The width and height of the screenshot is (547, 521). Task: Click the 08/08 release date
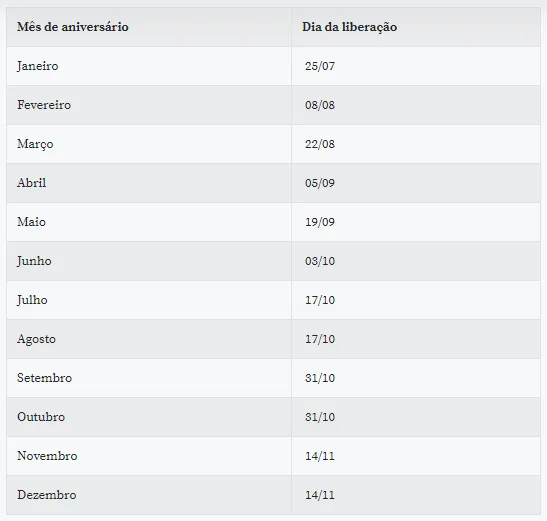click(320, 105)
